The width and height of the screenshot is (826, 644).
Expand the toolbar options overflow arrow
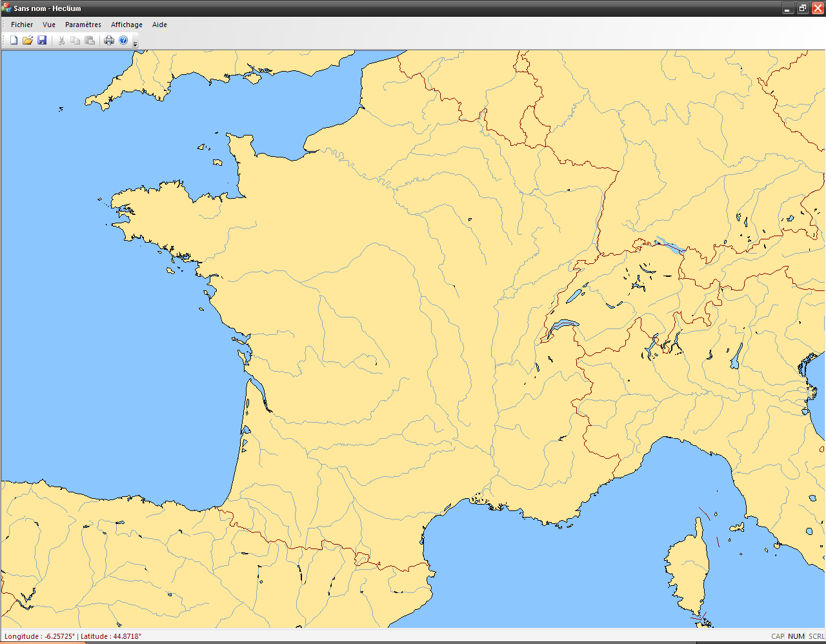135,43
